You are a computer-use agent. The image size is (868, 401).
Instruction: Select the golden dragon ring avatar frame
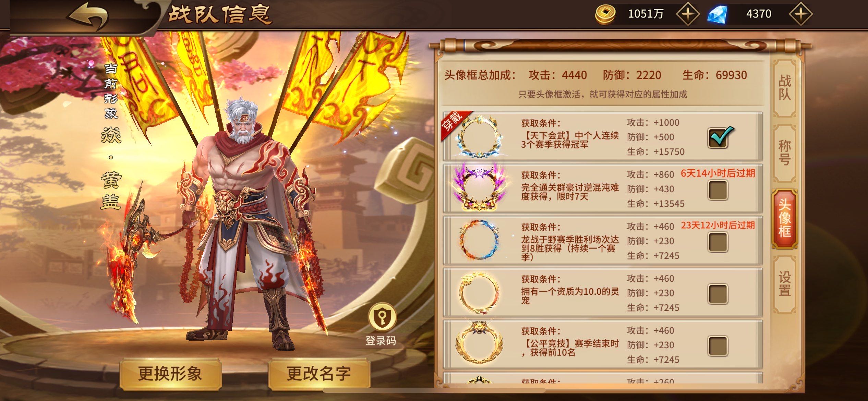[x=479, y=292]
